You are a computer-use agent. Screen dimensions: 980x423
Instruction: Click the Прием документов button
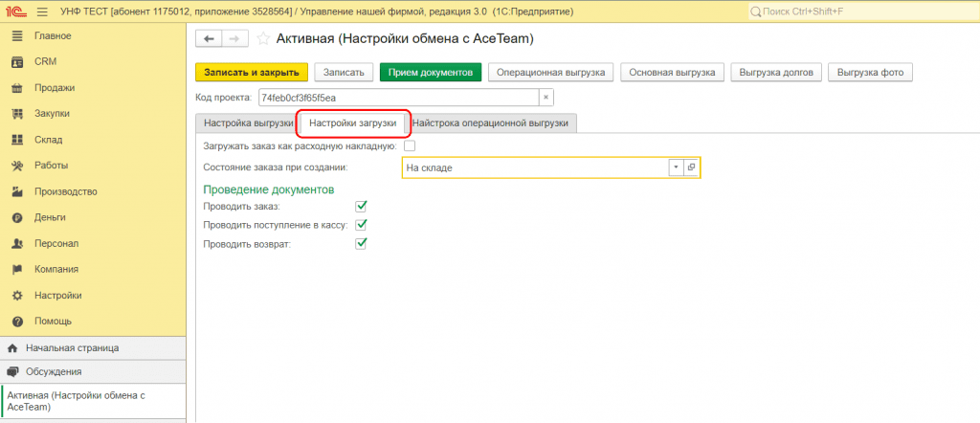(x=430, y=73)
